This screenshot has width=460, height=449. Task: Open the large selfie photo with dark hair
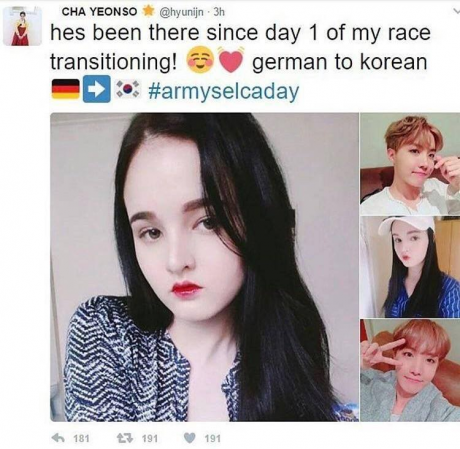[x=204, y=267]
